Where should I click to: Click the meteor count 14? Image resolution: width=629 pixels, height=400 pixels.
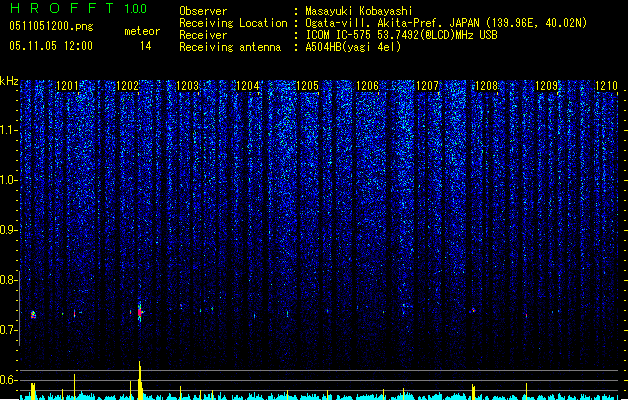point(146,46)
